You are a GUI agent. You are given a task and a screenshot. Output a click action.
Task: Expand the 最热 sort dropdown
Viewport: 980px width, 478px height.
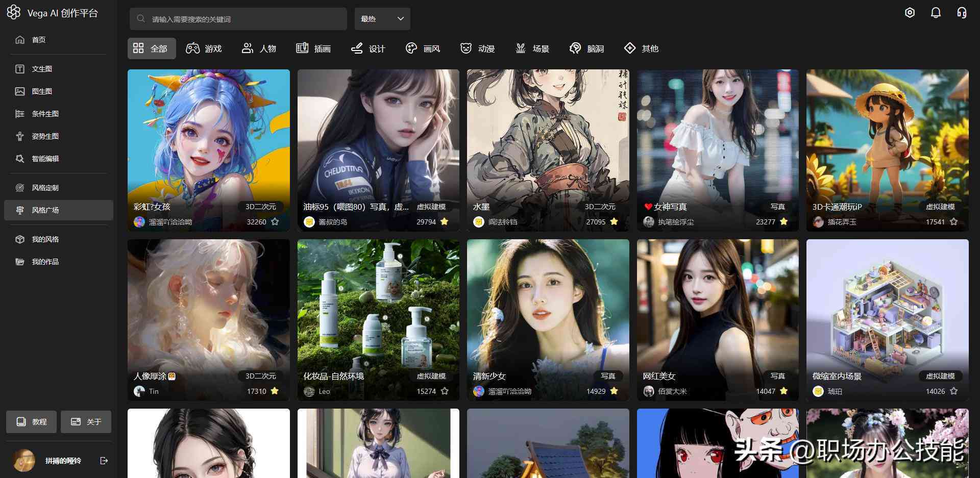coord(382,19)
